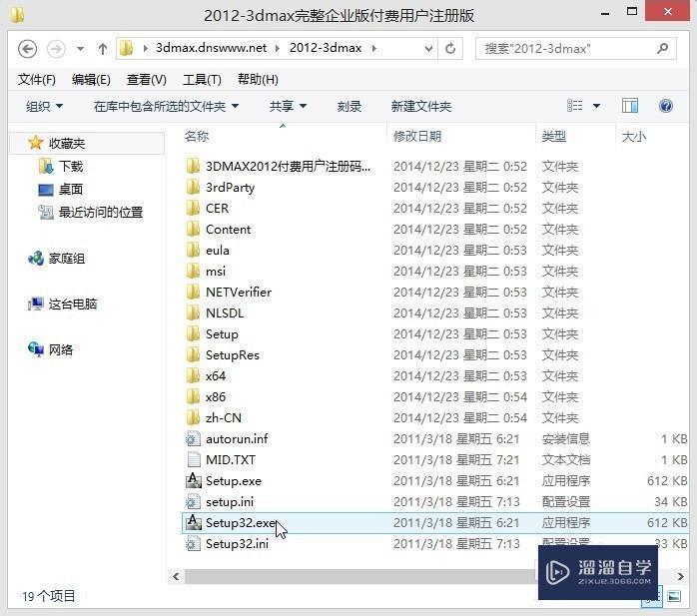The width and height of the screenshot is (697, 616).
Task: Select the msi folder icon
Action: 193,271
